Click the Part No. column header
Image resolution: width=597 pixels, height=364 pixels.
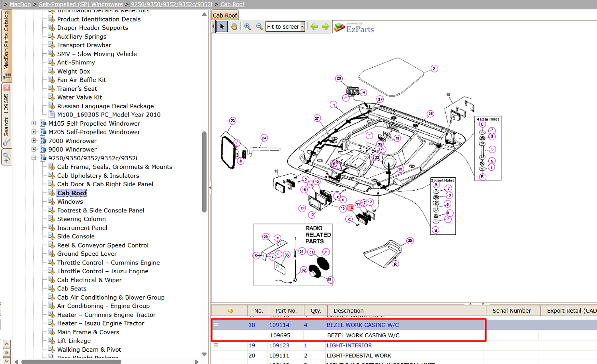286,311
